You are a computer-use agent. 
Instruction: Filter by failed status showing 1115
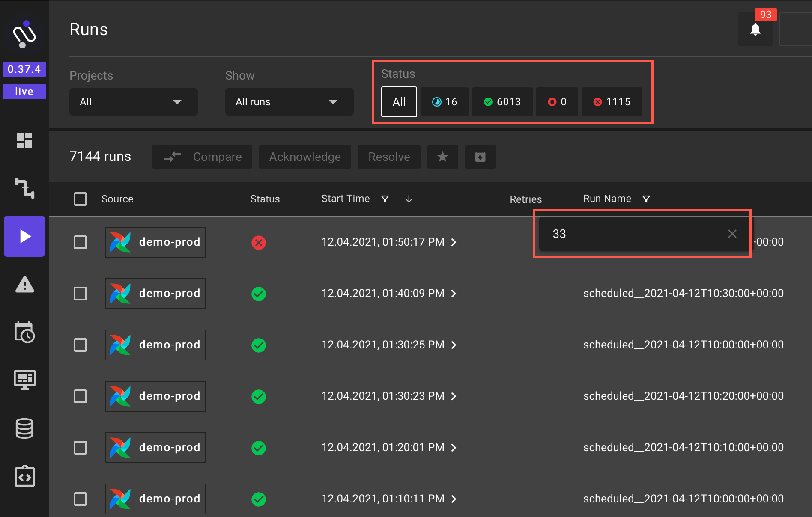(x=612, y=102)
